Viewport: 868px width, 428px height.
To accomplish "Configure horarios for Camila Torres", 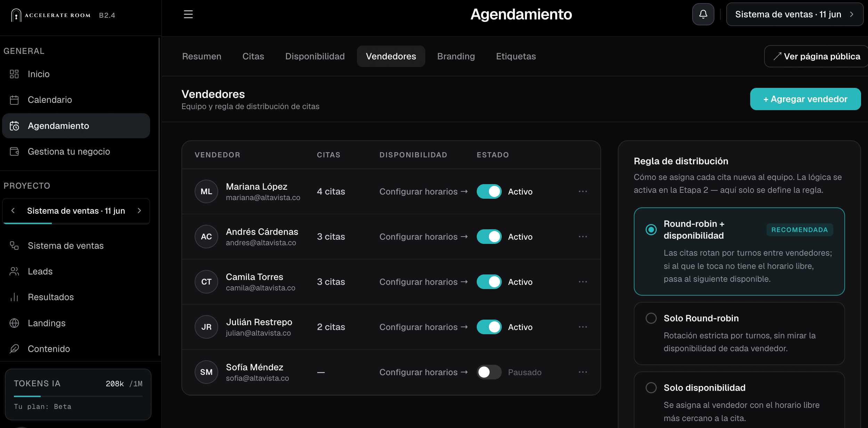I will coord(423,282).
